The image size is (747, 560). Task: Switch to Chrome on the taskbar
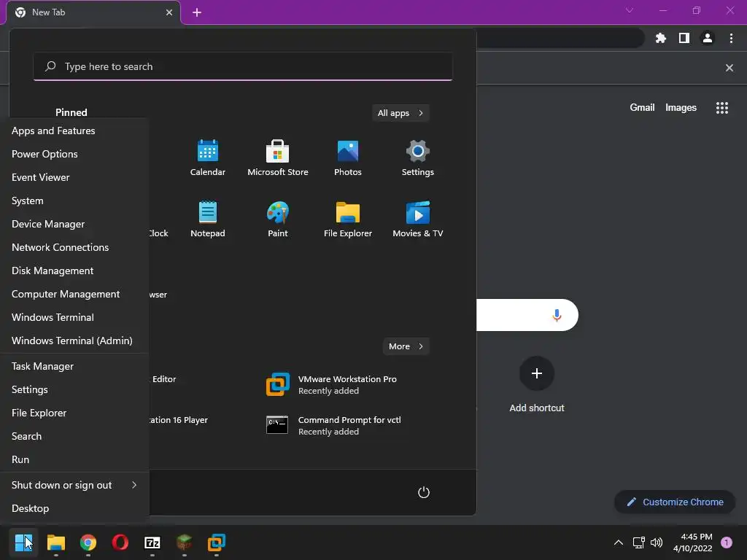coord(88,542)
